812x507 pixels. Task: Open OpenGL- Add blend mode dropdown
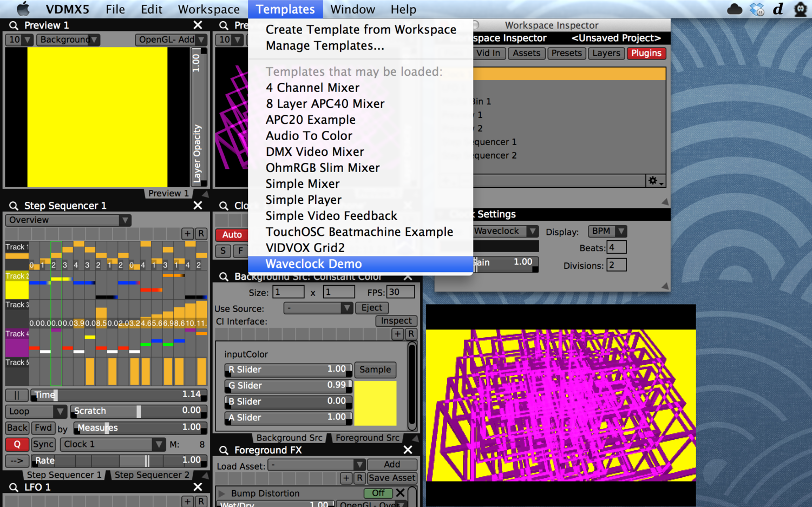[171, 39]
